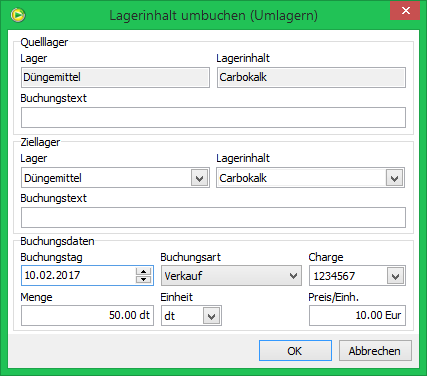Click the Ziellager group label
427x376 pixels.
click(x=40, y=142)
